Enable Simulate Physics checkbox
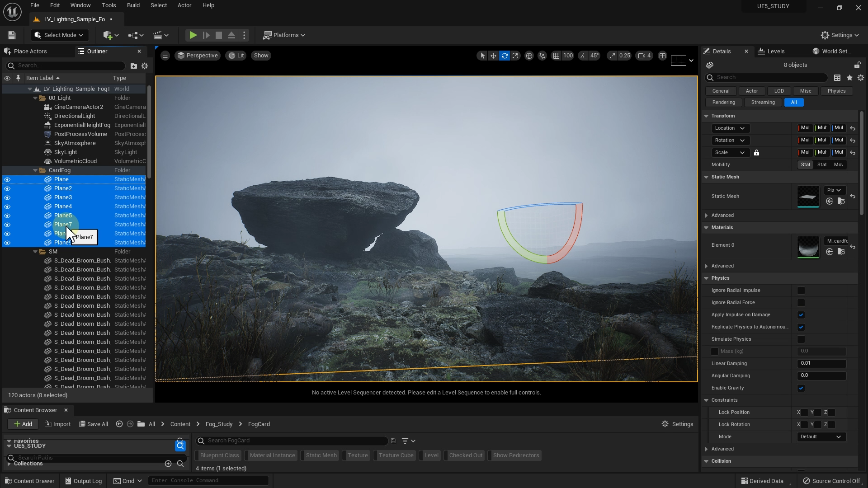This screenshot has height=488, width=868. coord(801,339)
